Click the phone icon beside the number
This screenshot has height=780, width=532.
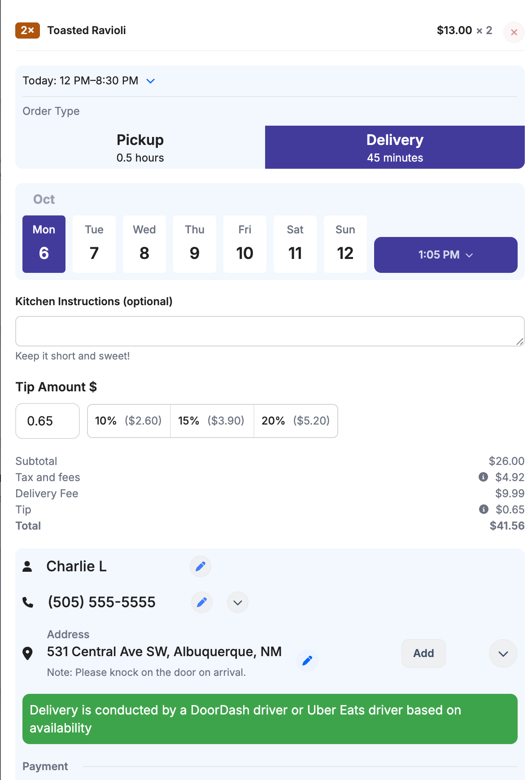28,603
